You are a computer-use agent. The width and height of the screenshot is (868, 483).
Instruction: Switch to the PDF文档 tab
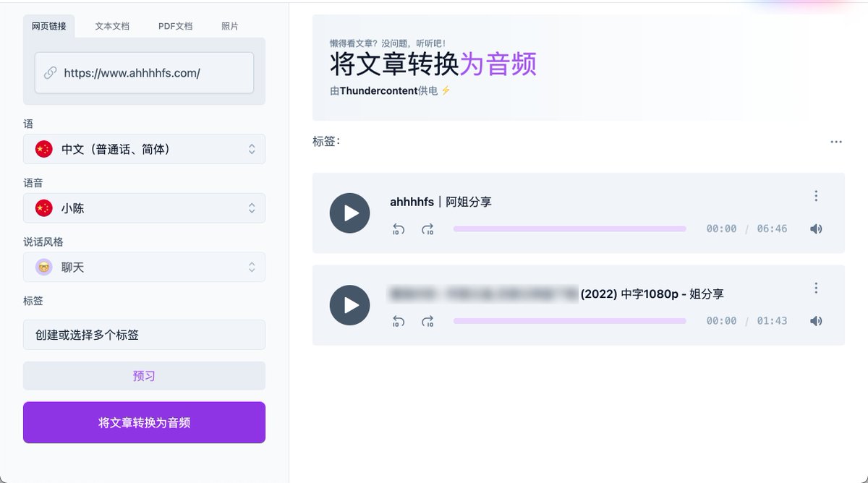175,26
